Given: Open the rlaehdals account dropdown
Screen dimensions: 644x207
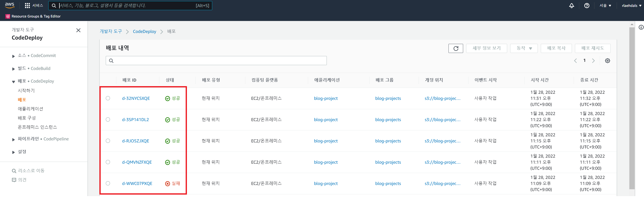Looking at the screenshot, I should click(x=632, y=6).
